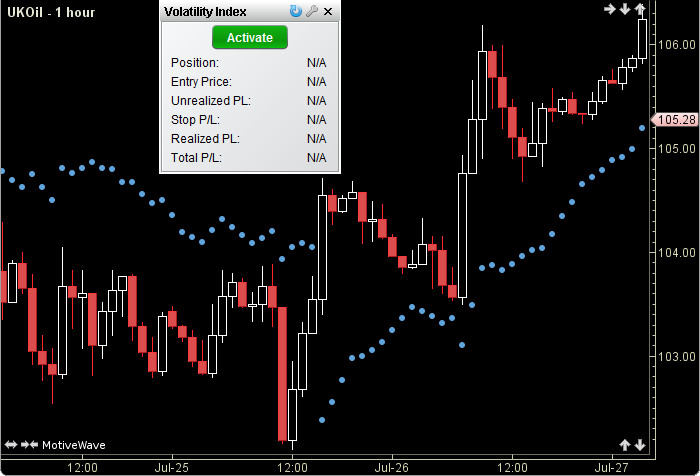Click the 104.00 price axis label

pyautogui.click(x=677, y=253)
